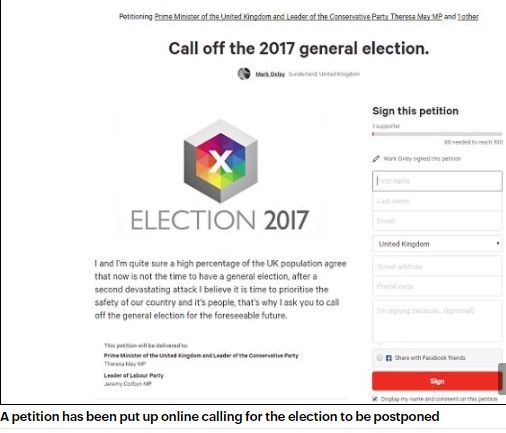
Task: Uncheck Display my name and comment checkbox
Action: click(x=375, y=399)
